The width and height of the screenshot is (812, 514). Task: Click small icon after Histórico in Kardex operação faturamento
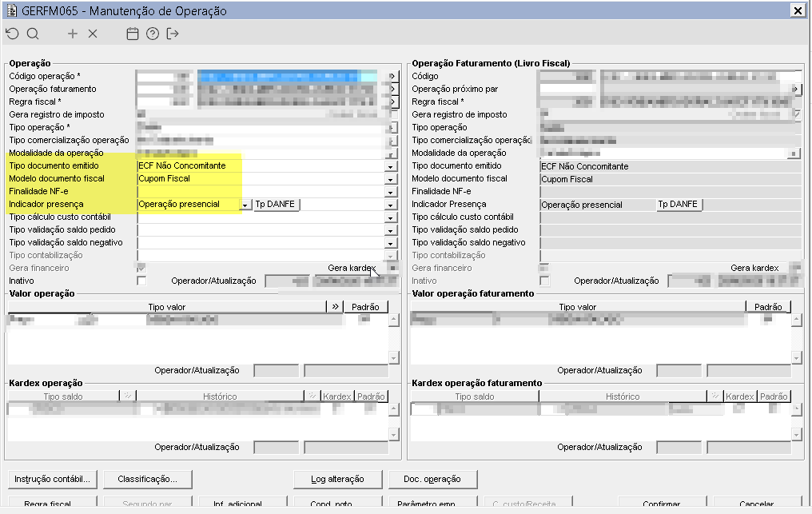click(715, 396)
